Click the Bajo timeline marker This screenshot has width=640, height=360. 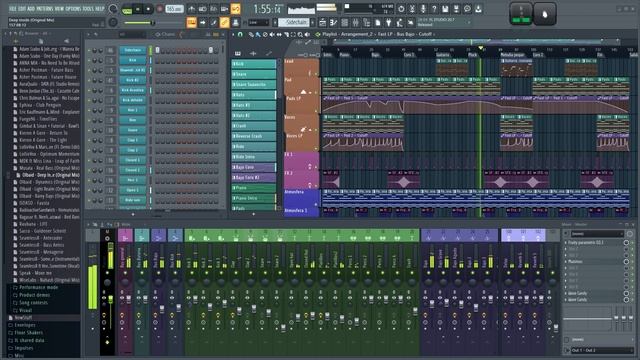coord(376,55)
